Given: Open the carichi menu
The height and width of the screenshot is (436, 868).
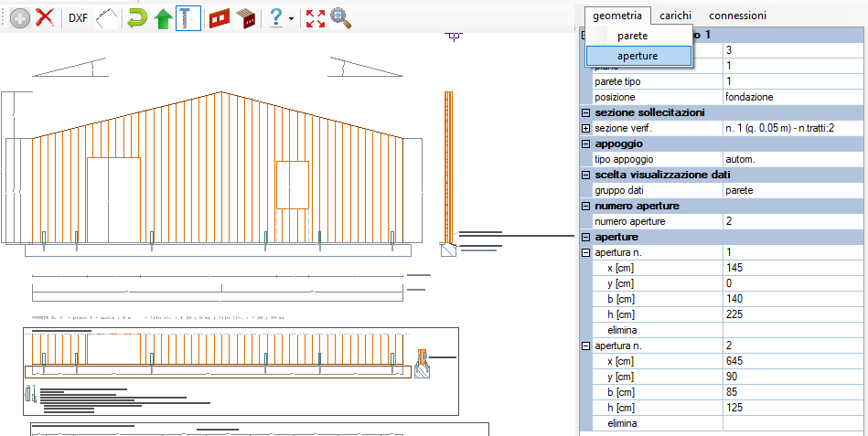Looking at the screenshot, I should 676,16.
